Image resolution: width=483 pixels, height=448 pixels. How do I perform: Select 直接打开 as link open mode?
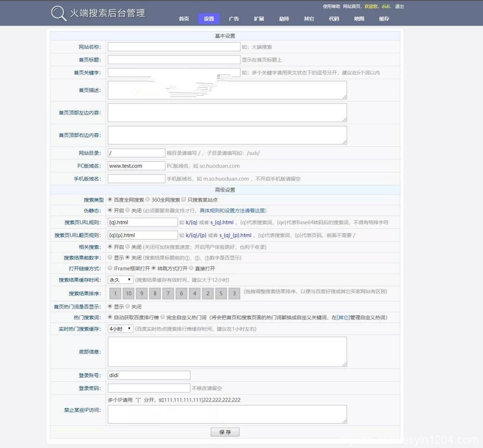191,268
